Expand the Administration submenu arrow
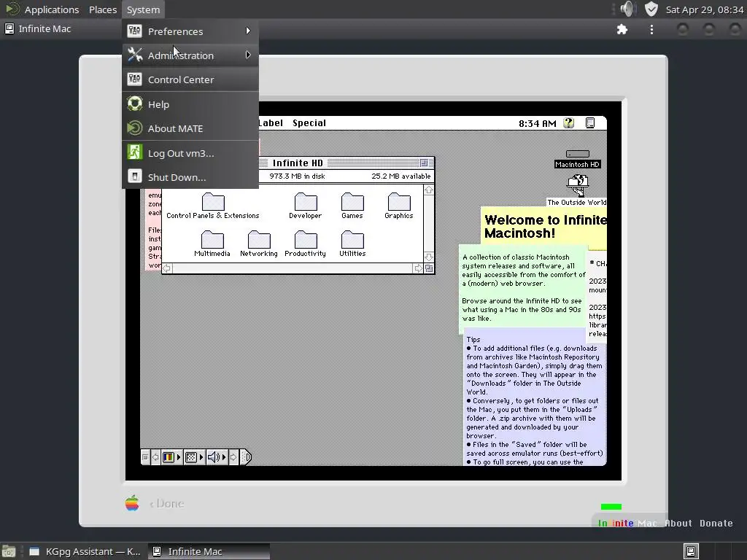The image size is (747, 560). tap(248, 55)
